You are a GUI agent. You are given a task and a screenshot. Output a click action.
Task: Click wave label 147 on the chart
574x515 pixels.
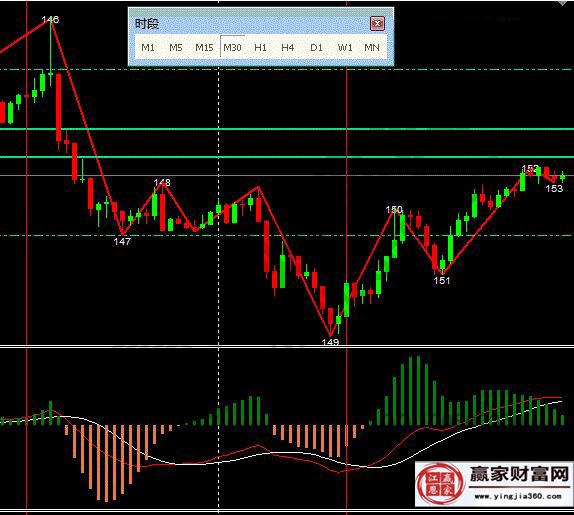[122, 242]
